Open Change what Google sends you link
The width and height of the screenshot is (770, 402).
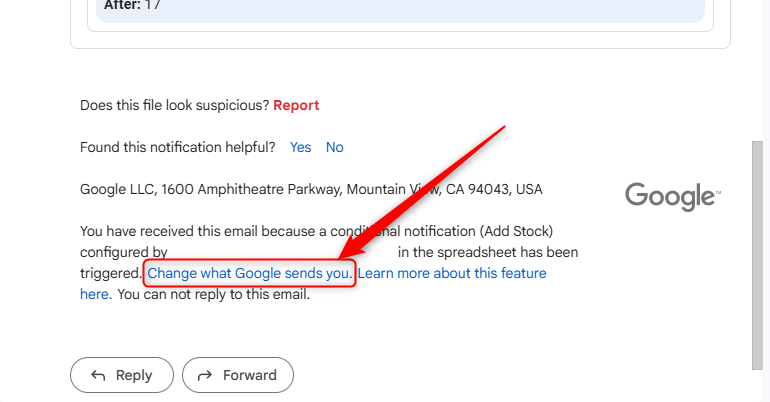249,273
